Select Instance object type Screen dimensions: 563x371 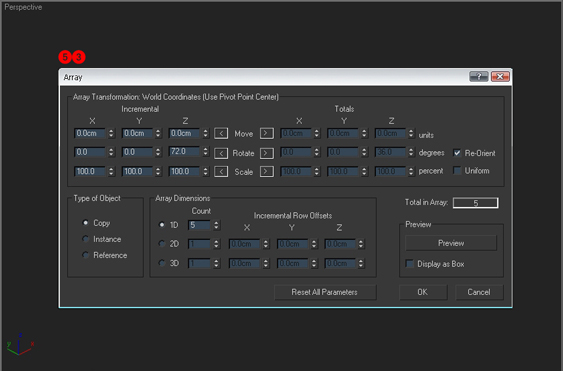tap(85, 239)
